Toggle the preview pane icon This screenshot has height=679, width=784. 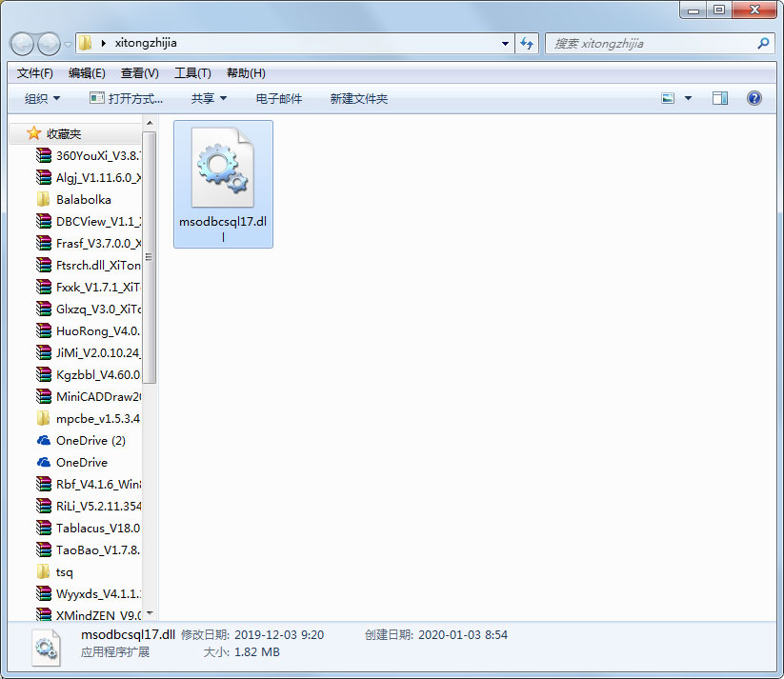pyautogui.click(x=719, y=98)
